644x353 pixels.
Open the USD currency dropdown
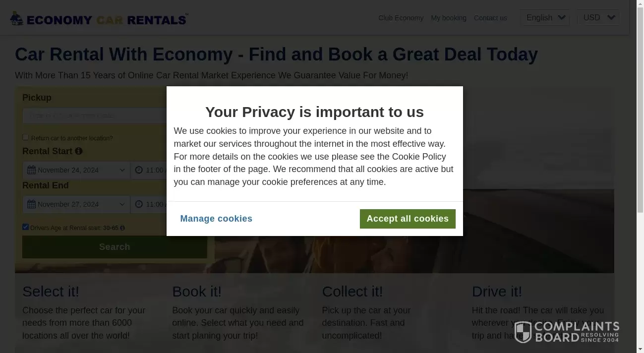click(598, 18)
